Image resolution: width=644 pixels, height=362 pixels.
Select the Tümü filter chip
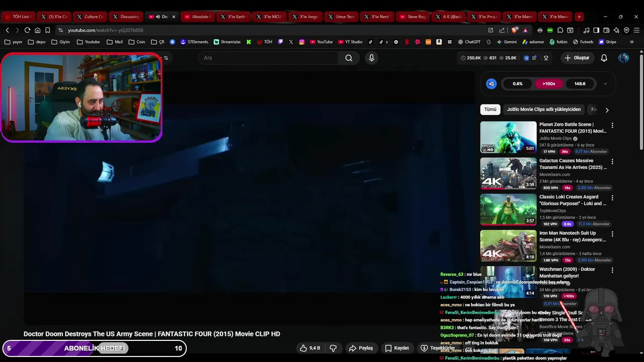click(x=490, y=109)
